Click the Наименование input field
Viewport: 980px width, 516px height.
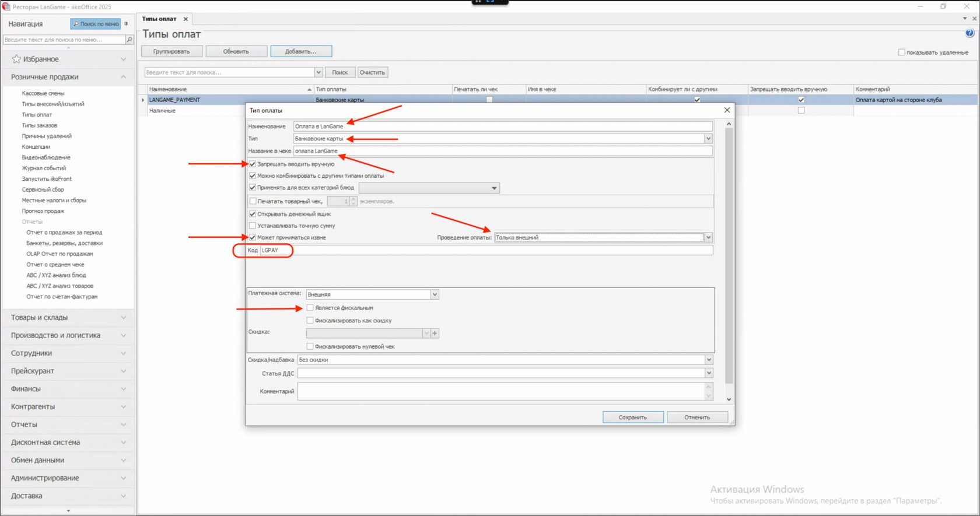(503, 126)
